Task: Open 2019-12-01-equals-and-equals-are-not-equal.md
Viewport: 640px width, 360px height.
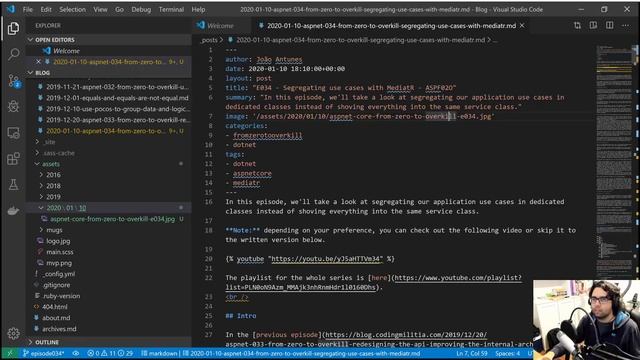Action: point(109,98)
